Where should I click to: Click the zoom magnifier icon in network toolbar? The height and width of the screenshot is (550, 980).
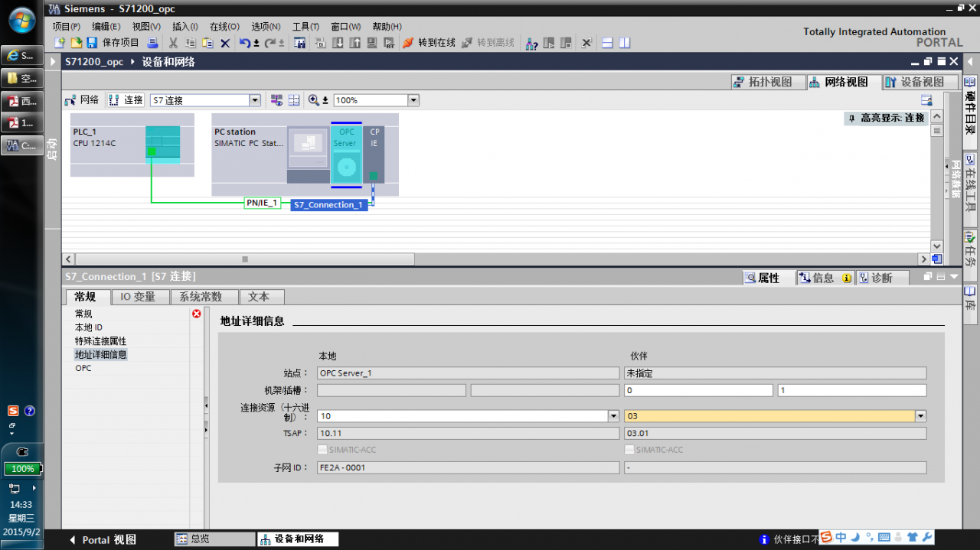tap(313, 100)
